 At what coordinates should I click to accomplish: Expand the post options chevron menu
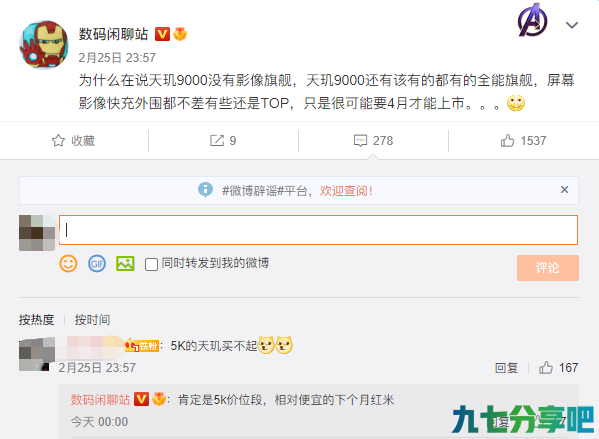click(x=572, y=25)
